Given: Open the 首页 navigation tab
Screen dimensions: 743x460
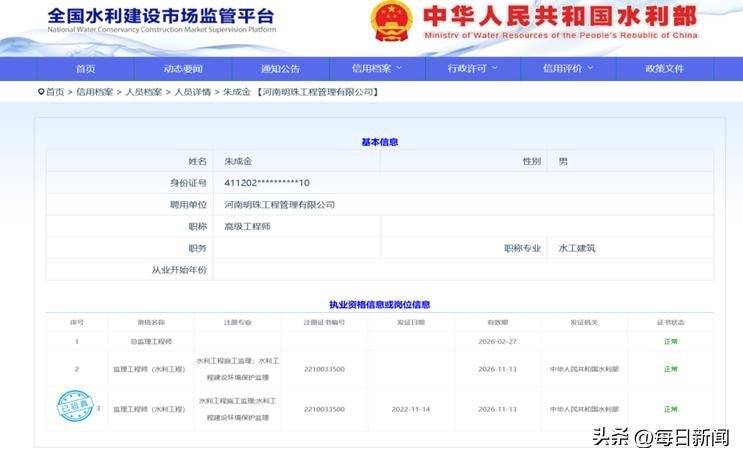Looking at the screenshot, I should (x=86, y=69).
